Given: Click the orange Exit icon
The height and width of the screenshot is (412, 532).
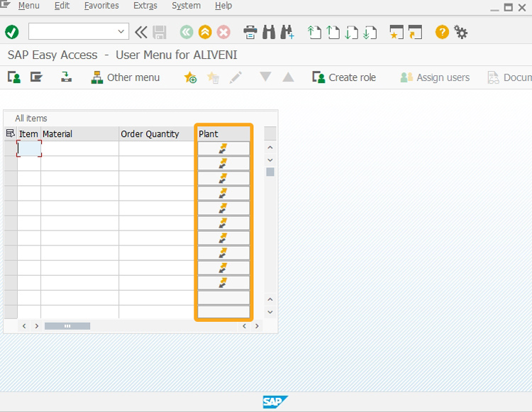Looking at the screenshot, I should coord(205,32).
